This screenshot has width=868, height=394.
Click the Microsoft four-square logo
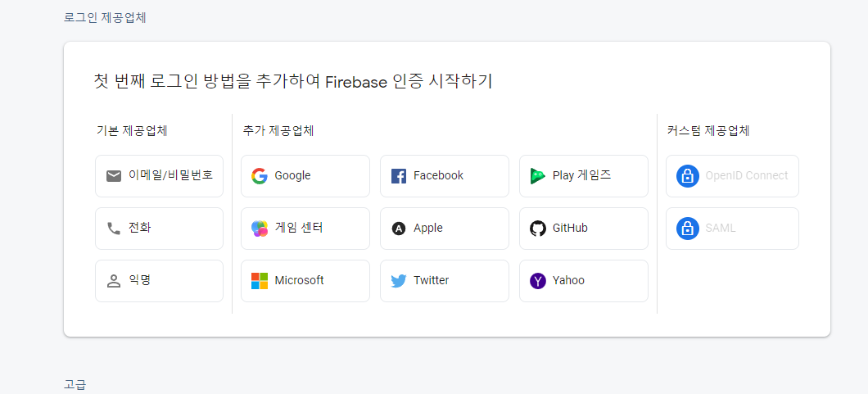click(260, 281)
